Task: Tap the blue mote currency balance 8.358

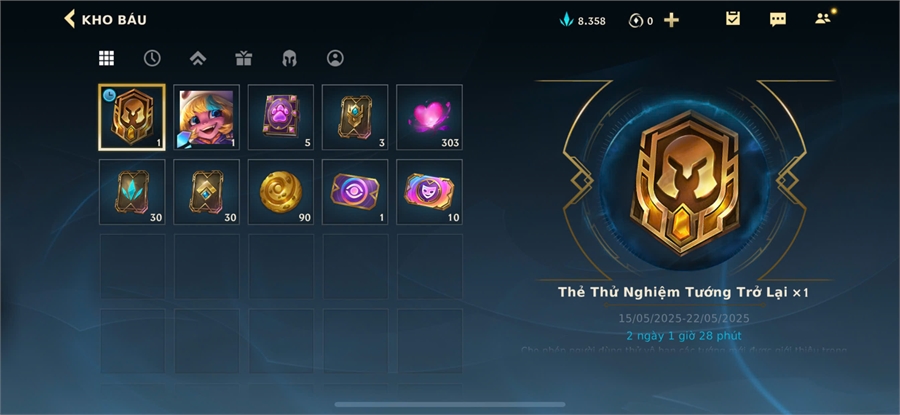Action: (x=583, y=21)
